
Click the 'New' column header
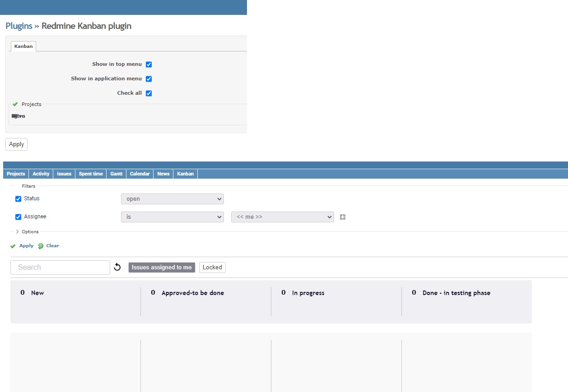click(37, 293)
